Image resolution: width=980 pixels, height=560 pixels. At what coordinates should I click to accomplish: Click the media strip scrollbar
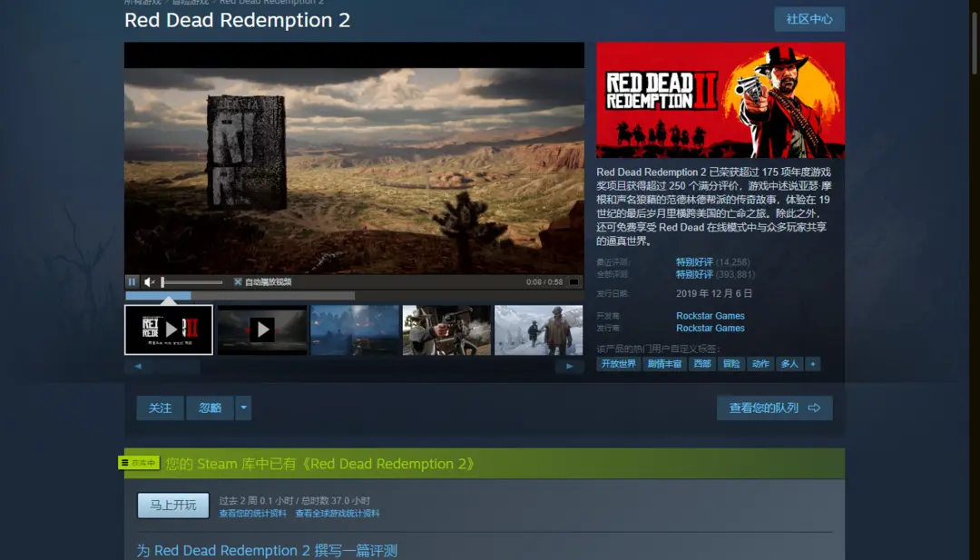tap(177, 367)
